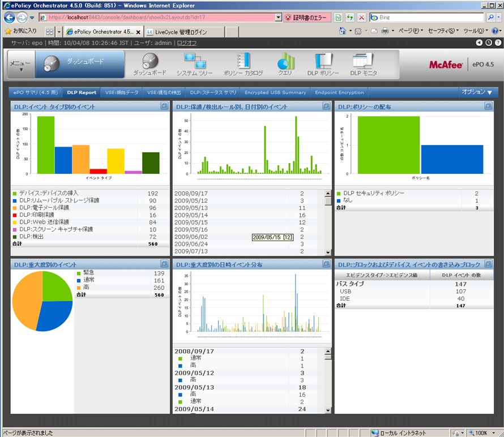Click the USB row in bus type table
504x437 pixels.
[x=414, y=292]
